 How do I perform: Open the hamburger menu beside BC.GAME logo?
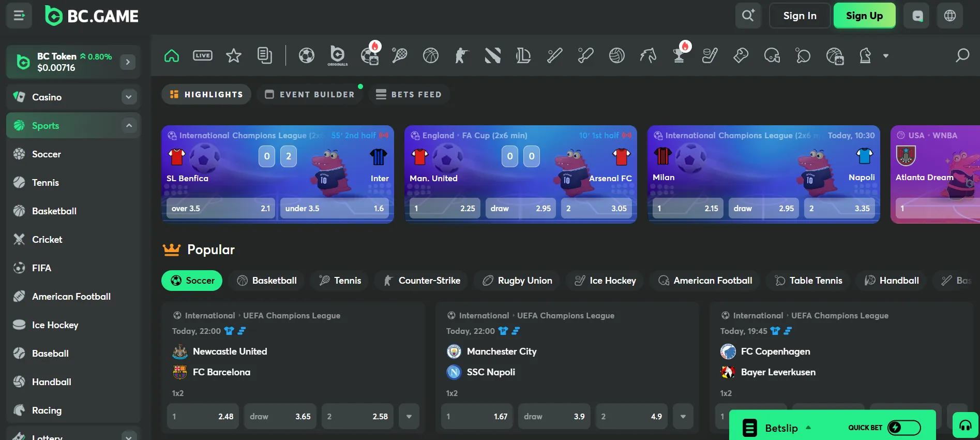19,16
